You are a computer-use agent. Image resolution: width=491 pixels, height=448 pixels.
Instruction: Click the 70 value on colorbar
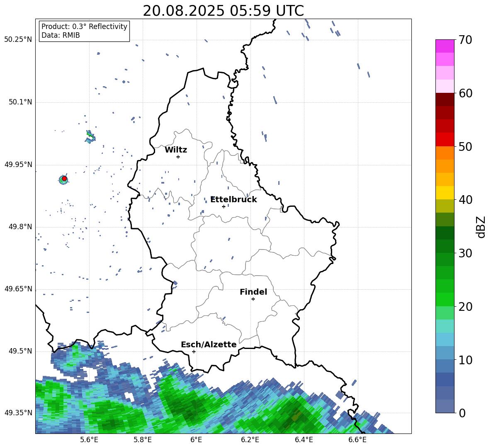(x=465, y=40)
